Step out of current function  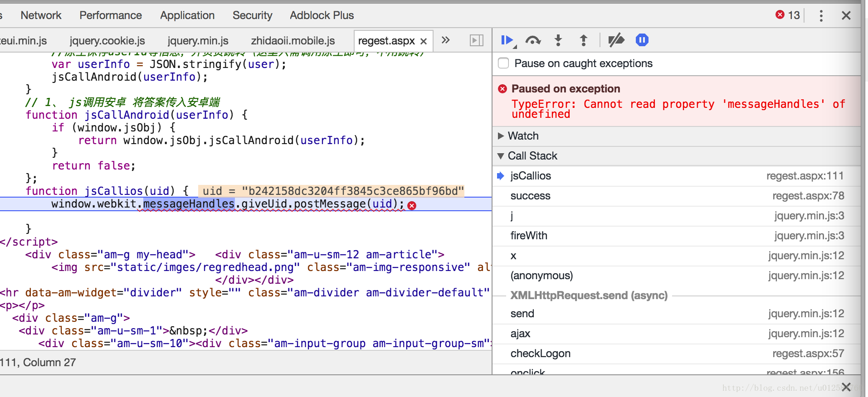coord(584,41)
